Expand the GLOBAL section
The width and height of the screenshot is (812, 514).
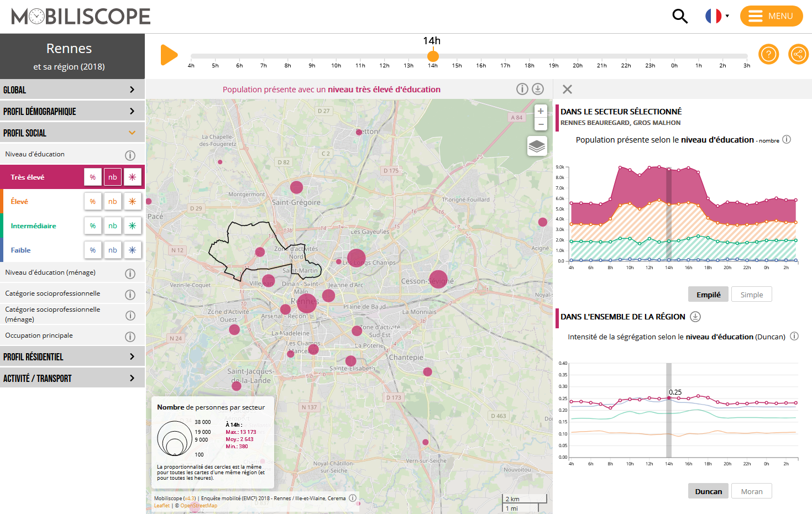click(72, 90)
